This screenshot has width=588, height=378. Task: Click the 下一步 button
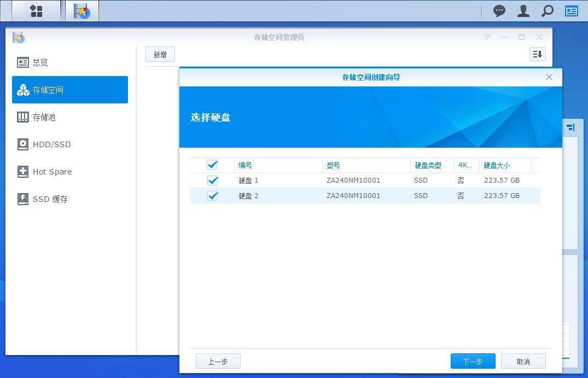473,361
